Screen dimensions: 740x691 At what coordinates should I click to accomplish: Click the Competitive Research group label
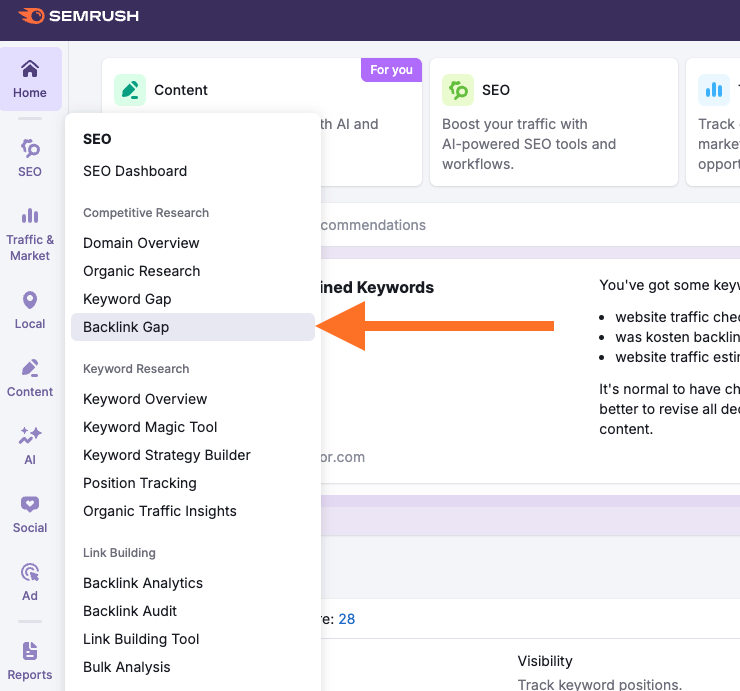click(146, 213)
